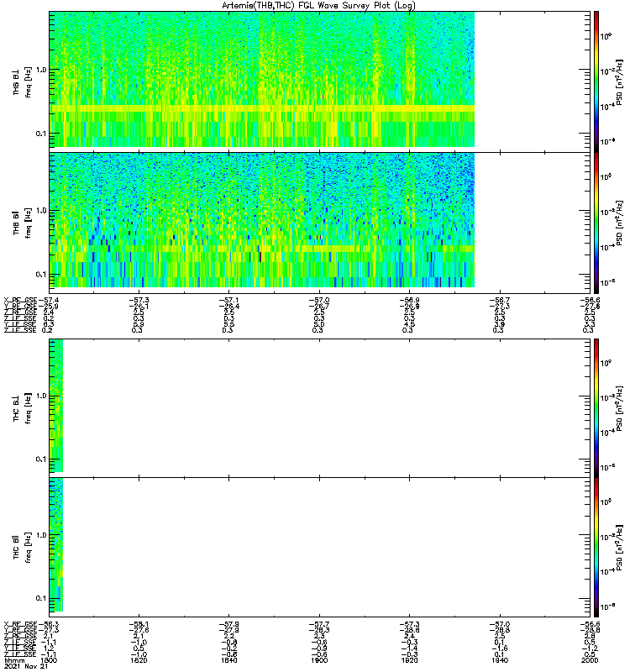Click the color bar of the THC B-perpendicular panel
This screenshot has width=630, height=672.
coord(596,407)
